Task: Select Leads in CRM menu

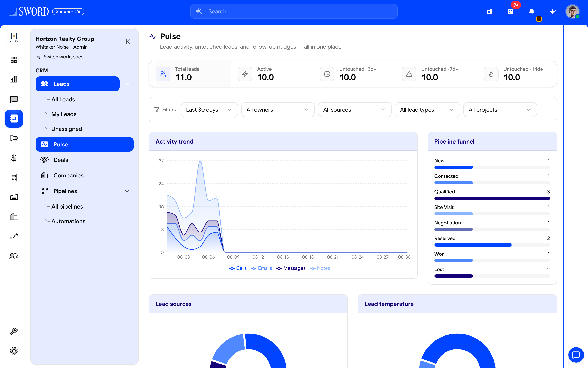Action: click(x=78, y=84)
